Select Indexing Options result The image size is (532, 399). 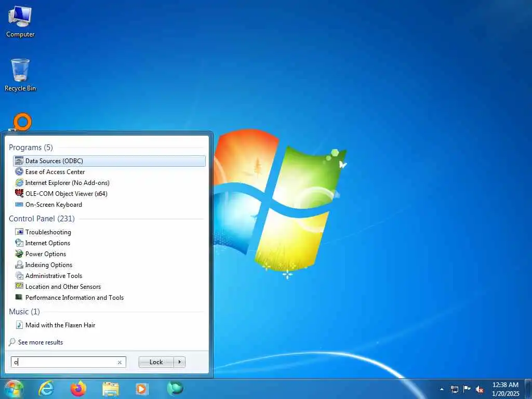[109, 264]
